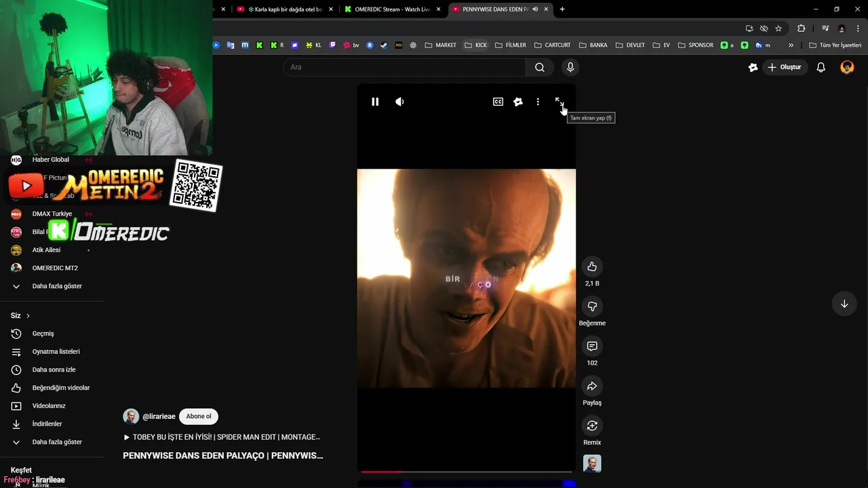
Task: Enter full screen (Tam ekran yap)
Action: (559, 102)
